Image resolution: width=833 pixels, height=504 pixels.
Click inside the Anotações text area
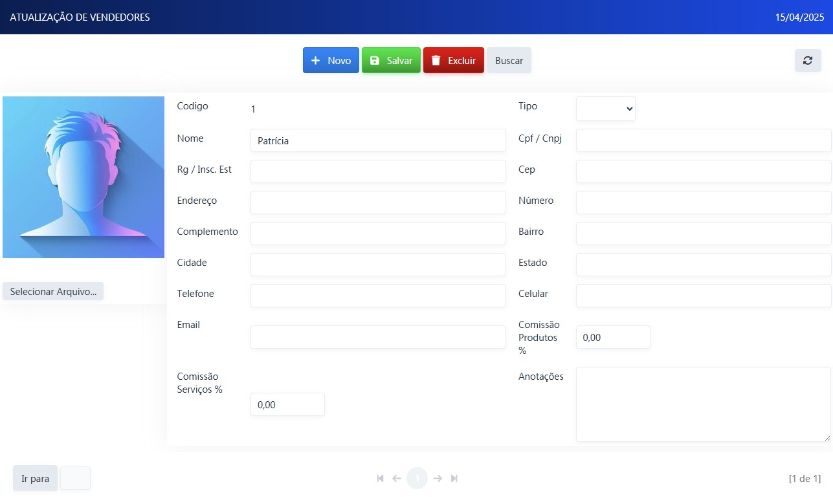pyautogui.click(x=704, y=404)
